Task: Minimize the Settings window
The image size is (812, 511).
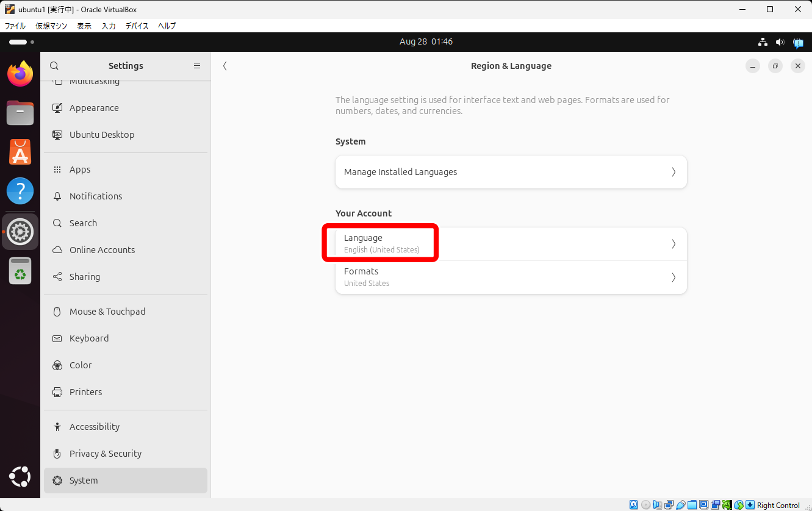Action: click(753, 66)
